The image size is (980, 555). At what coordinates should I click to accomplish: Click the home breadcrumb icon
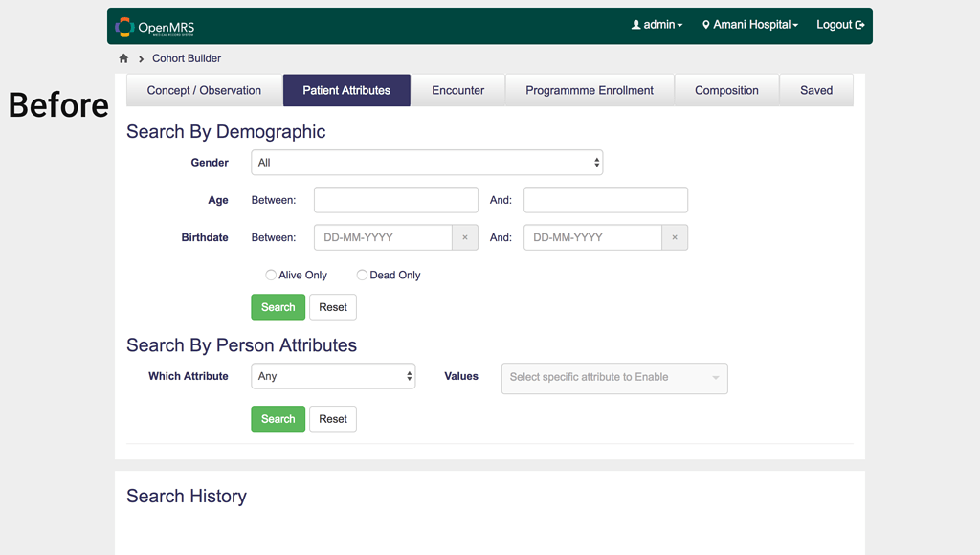coord(123,58)
